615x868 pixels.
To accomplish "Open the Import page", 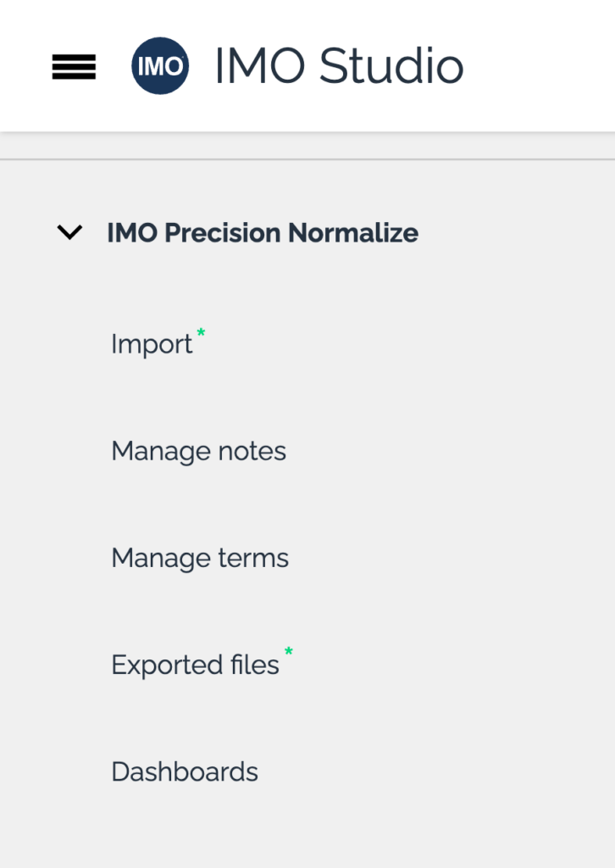I will pos(152,344).
